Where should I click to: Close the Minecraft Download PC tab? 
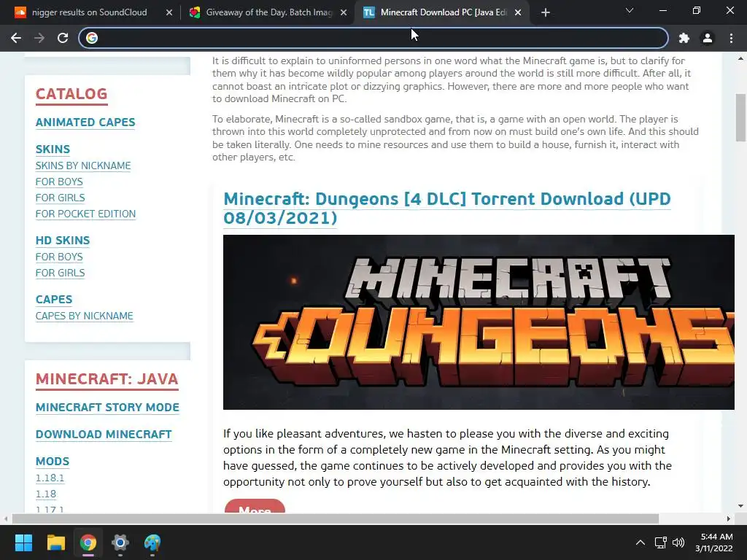518,12
